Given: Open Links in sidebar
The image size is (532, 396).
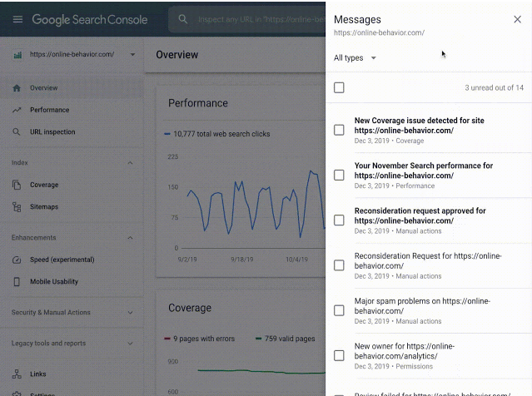Looking at the screenshot, I should [x=72, y=374].
